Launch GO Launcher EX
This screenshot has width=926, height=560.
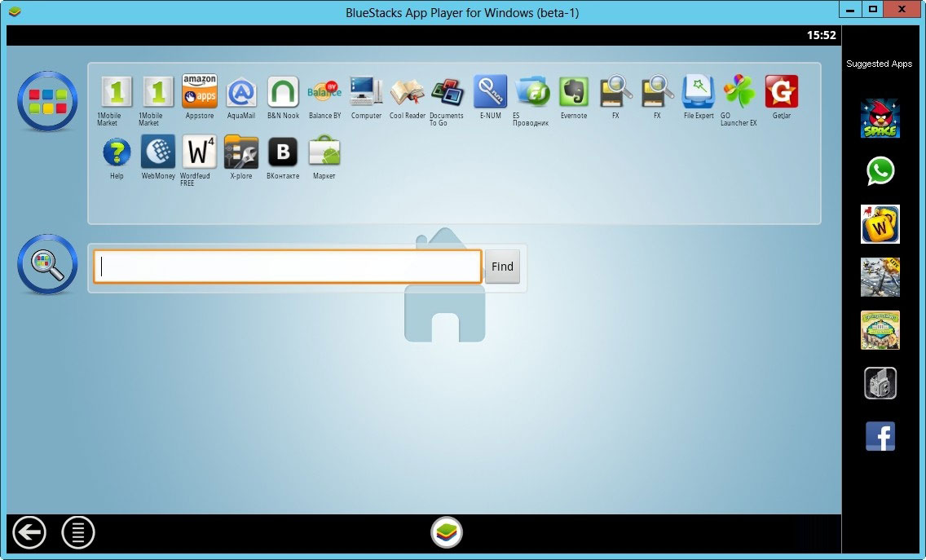click(739, 91)
